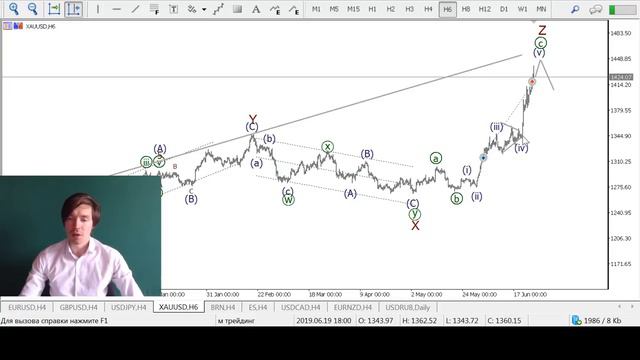Open the GBPUSD,H4 chart tab
Image resolution: width=640 pixels, height=360 pixels.
(78, 307)
